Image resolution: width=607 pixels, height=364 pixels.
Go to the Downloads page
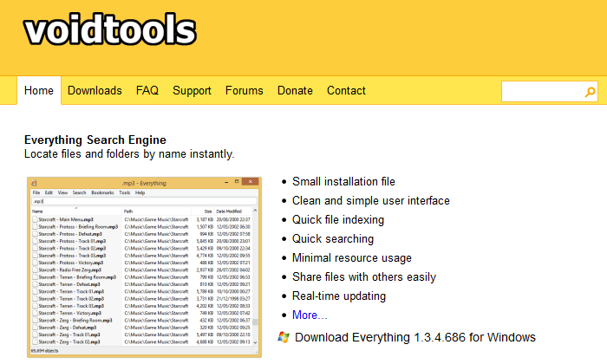(95, 91)
